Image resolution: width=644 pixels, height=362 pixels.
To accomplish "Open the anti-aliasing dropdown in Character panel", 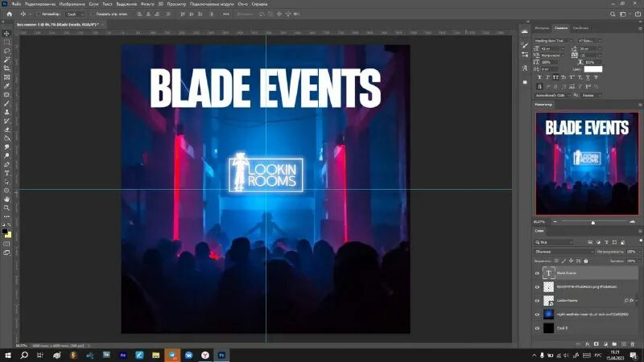I will point(592,95).
